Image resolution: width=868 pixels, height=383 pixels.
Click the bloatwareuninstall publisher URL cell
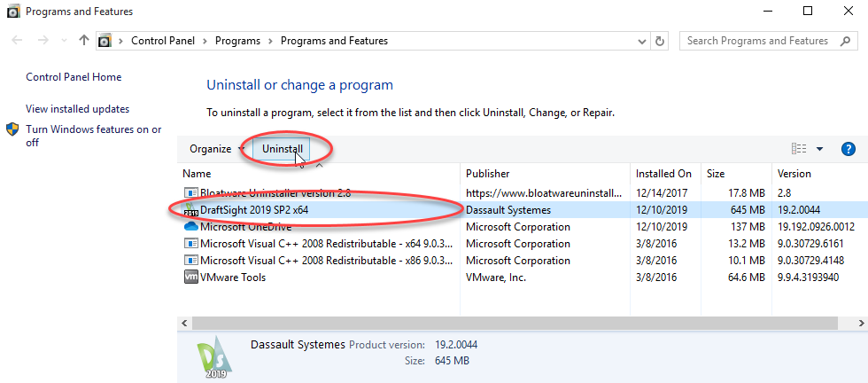(x=544, y=193)
